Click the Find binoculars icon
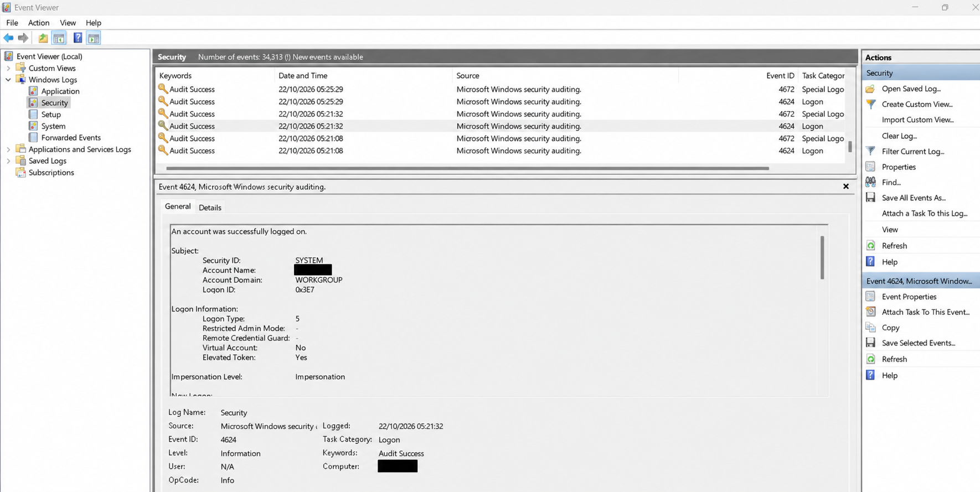 [870, 182]
